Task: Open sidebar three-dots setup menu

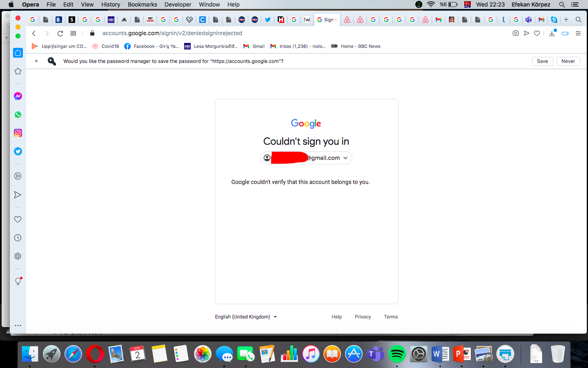Action: tap(18, 326)
